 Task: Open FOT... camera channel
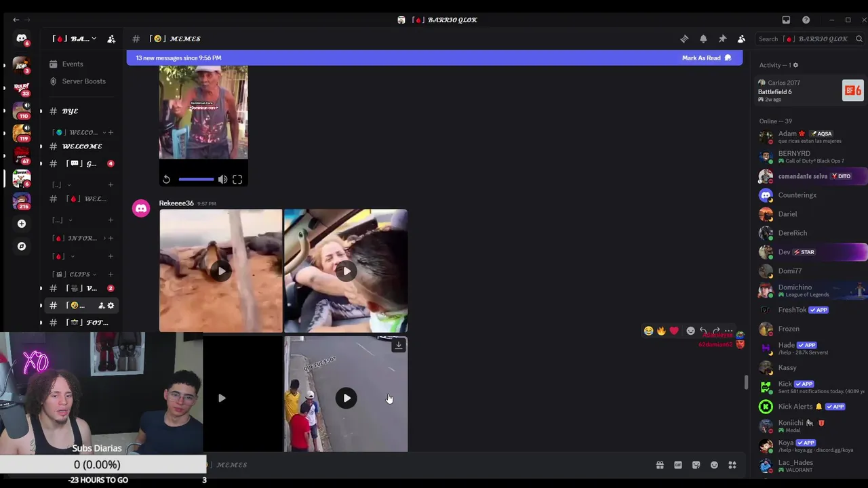point(81,323)
